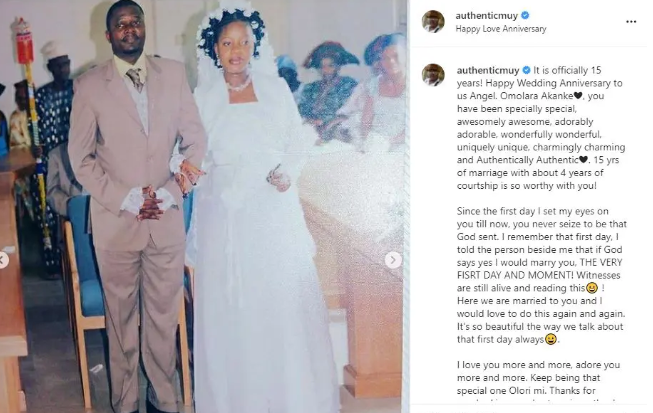
Task: Click verified badge beside caption username
Action: click(526, 70)
